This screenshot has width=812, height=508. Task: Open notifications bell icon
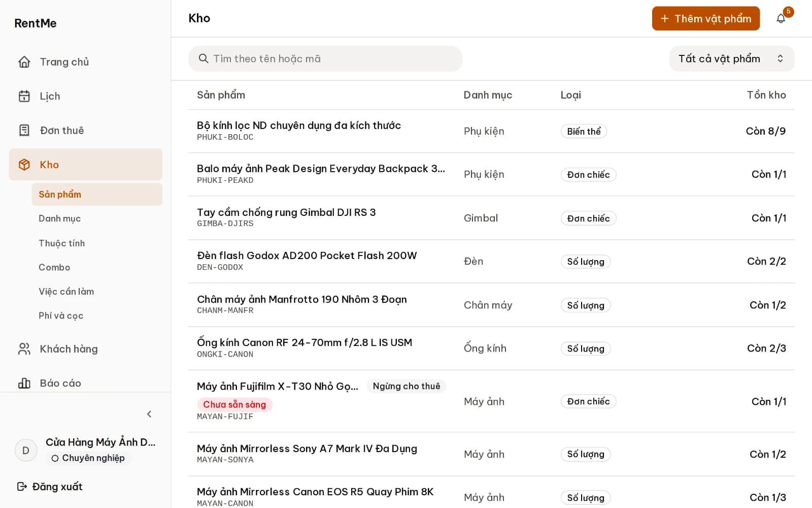coord(781,19)
